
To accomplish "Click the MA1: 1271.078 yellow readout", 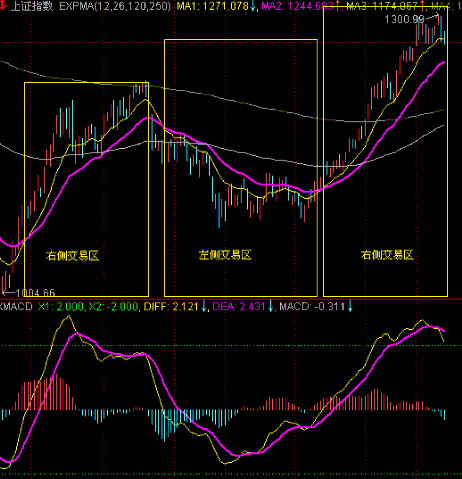I will point(213,6).
